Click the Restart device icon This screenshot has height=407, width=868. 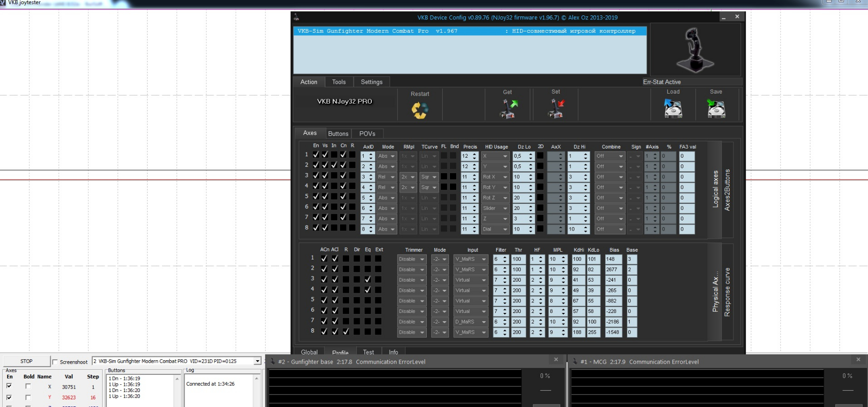420,110
